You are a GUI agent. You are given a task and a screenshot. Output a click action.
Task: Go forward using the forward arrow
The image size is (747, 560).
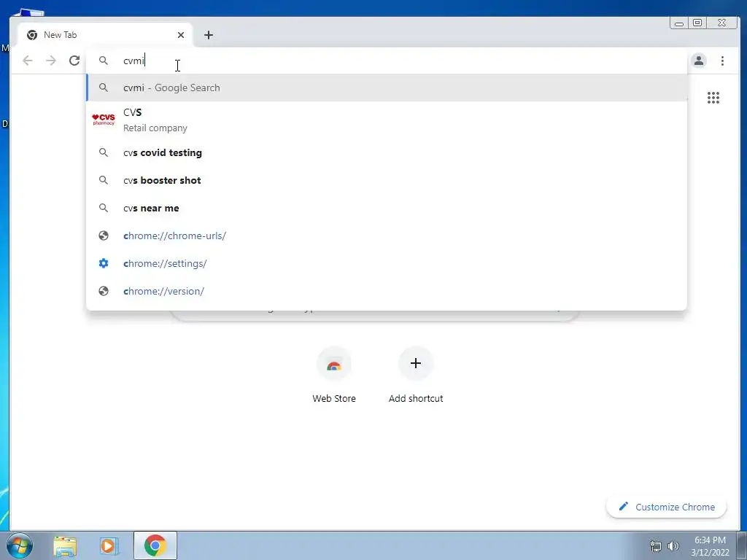click(x=51, y=61)
